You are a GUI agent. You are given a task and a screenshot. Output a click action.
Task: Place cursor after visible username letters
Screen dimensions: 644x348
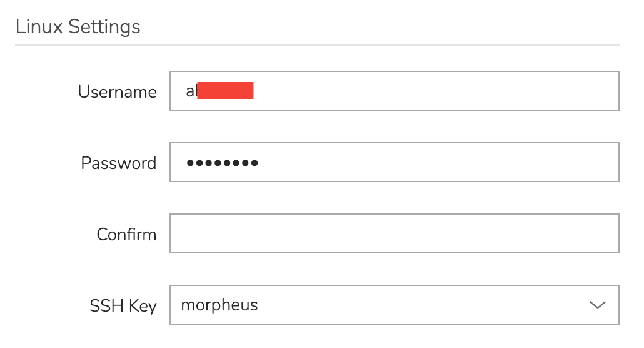coord(197,91)
